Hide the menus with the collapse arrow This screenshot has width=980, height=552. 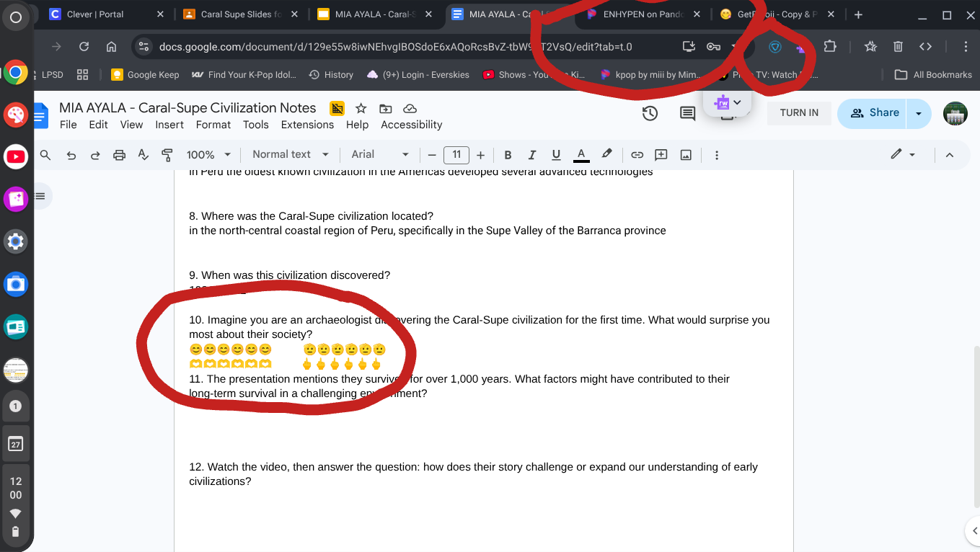(x=950, y=155)
